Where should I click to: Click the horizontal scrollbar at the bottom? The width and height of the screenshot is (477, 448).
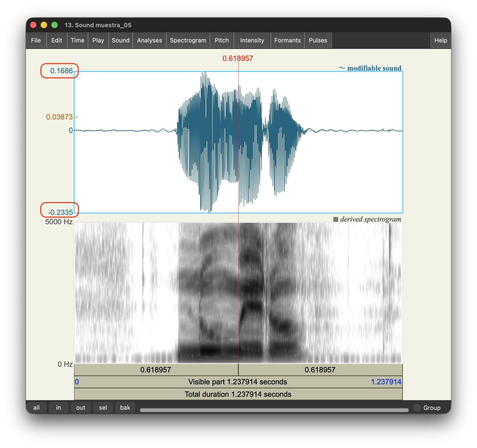tap(274, 408)
